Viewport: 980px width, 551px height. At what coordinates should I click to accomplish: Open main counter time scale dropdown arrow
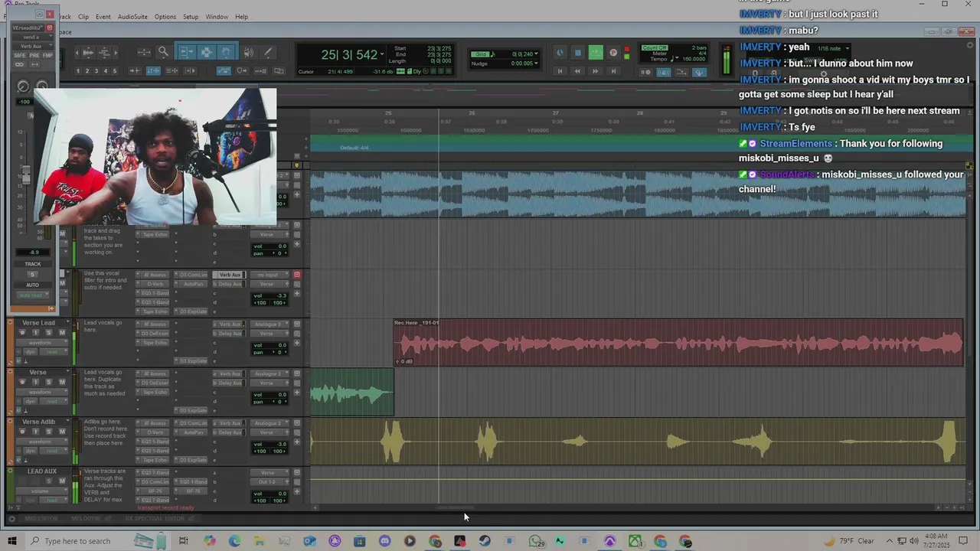[x=382, y=54]
